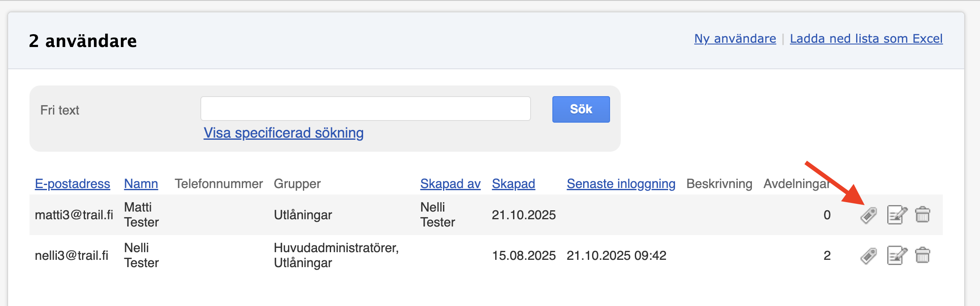
Task: Click the tag icon for matti3@trail.fi
Action: click(869, 215)
